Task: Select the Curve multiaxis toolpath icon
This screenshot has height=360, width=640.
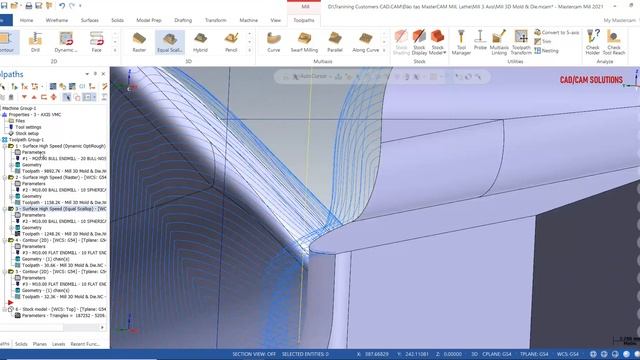Action: (273, 42)
